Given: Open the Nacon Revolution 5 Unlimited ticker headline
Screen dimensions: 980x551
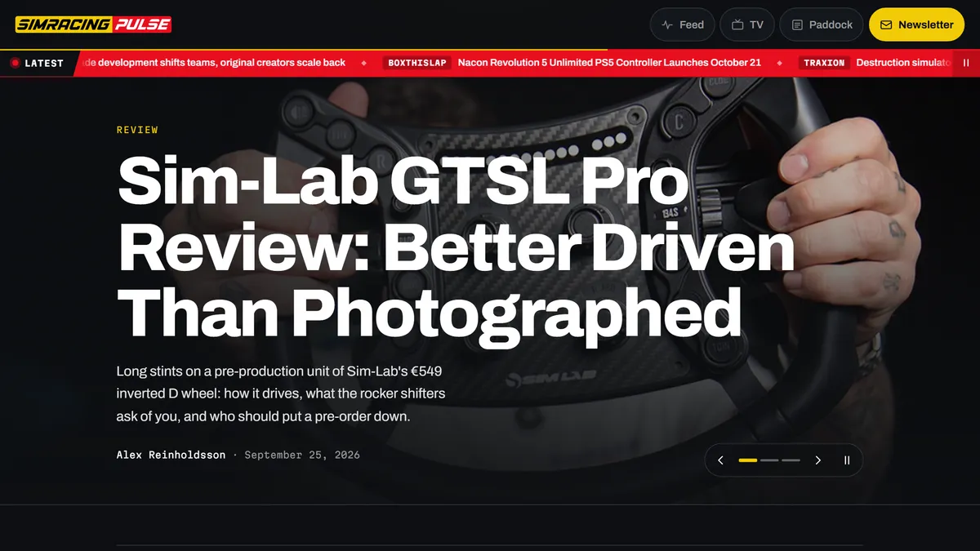Looking at the screenshot, I should [x=609, y=63].
